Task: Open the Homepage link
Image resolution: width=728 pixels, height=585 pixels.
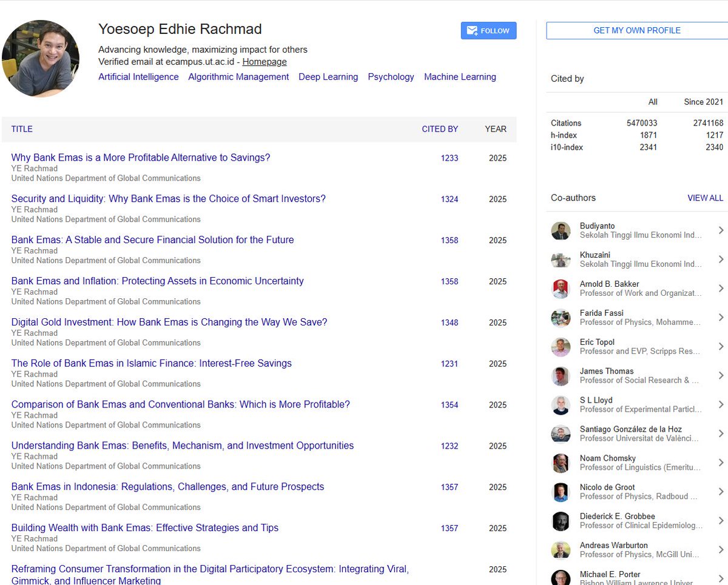Action: point(265,62)
